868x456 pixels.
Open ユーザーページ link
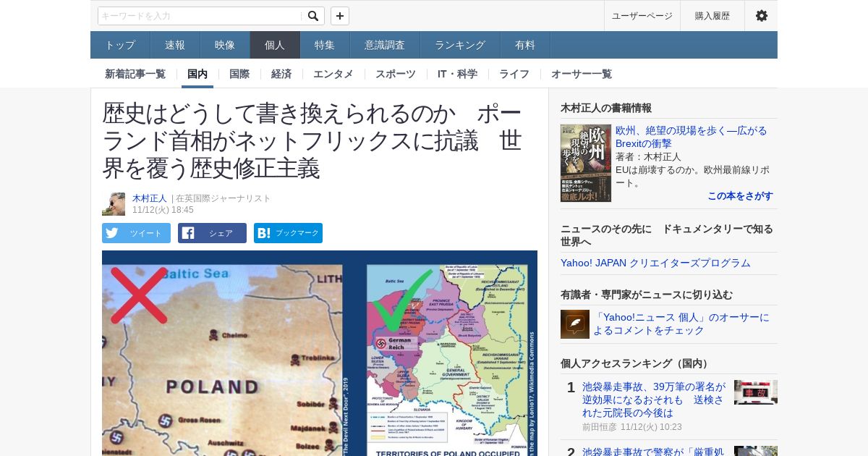click(642, 16)
